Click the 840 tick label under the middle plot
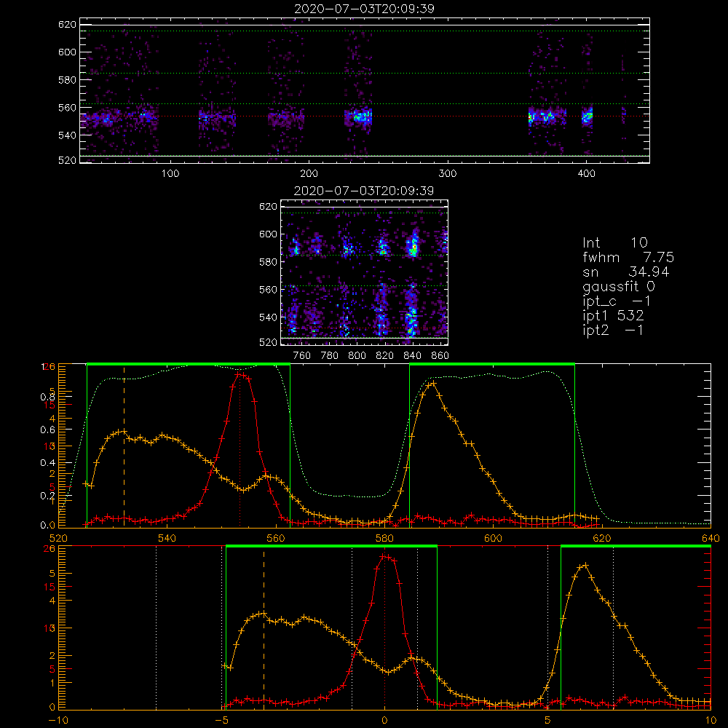728x728 pixels. 412,356
